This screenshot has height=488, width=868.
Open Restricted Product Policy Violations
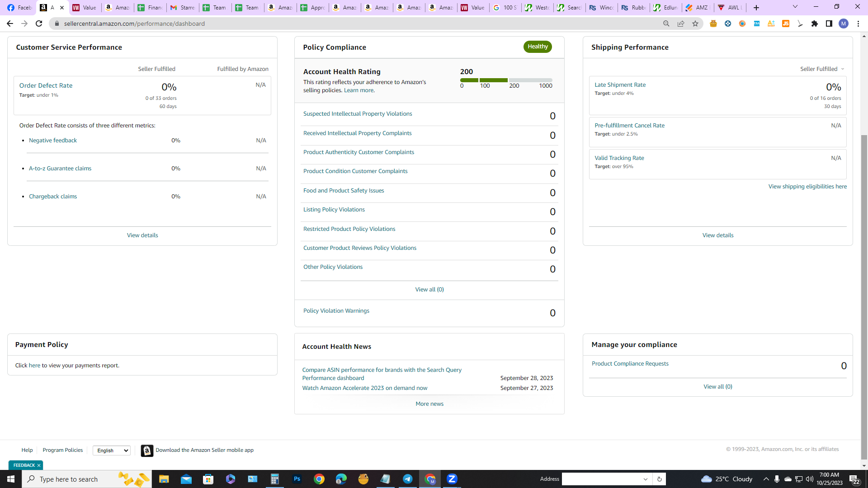tap(349, 229)
